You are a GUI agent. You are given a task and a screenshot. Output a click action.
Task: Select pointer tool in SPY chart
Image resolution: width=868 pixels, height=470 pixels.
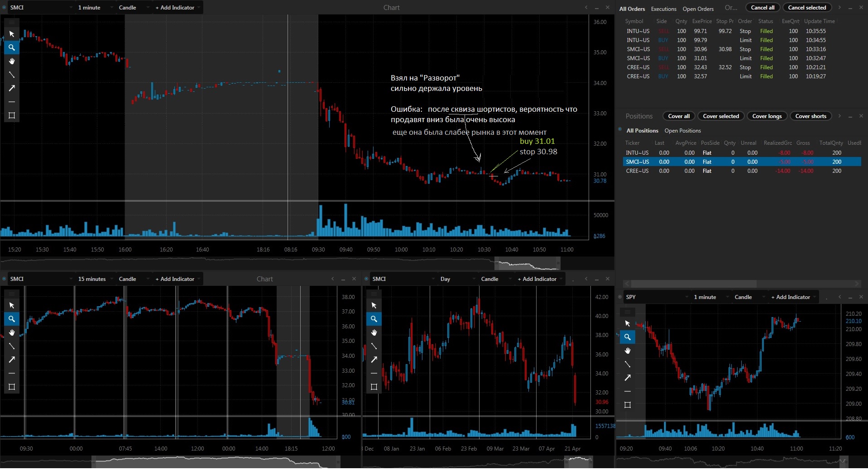coord(628,323)
